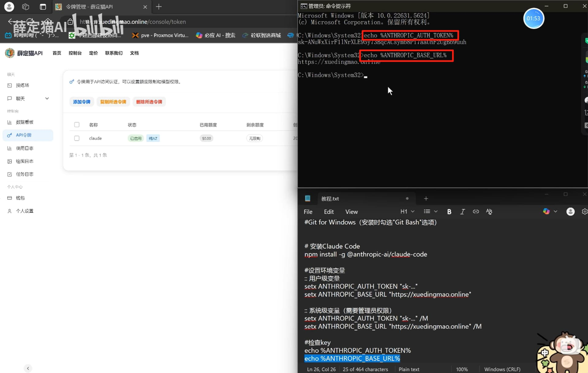The height and width of the screenshot is (373, 588).
Task: Open the pve - Proxmox bookmark
Action: coord(160,35)
